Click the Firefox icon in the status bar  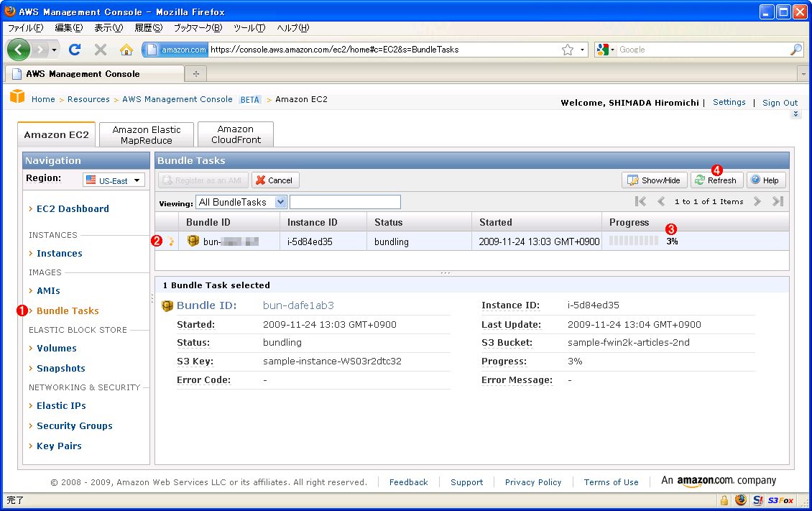(x=741, y=500)
